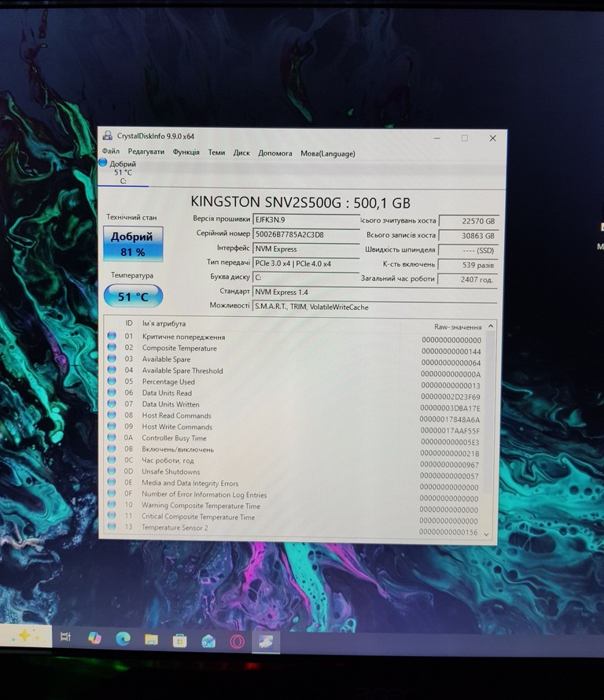The width and height of the screenshot is (604, 700).
Task: Launch Microsoft Edge from the taskbar
Action: tap(123, 639)
